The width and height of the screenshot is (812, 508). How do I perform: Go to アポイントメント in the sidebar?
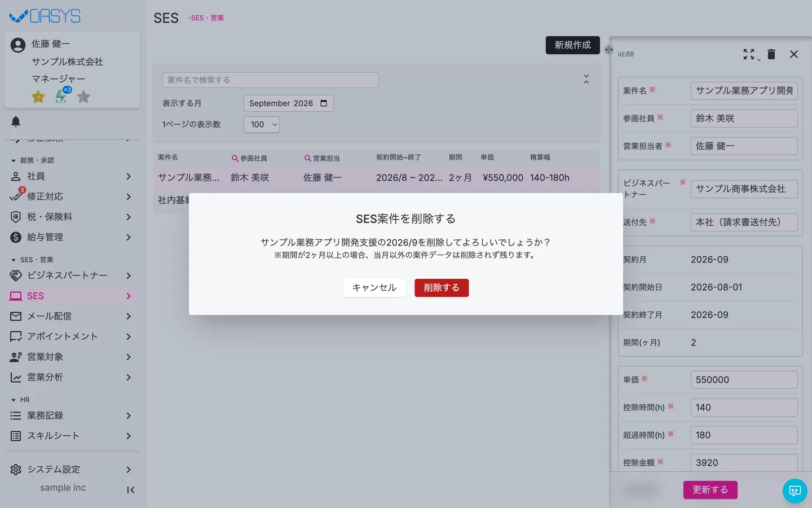click(x=72, y=336)
